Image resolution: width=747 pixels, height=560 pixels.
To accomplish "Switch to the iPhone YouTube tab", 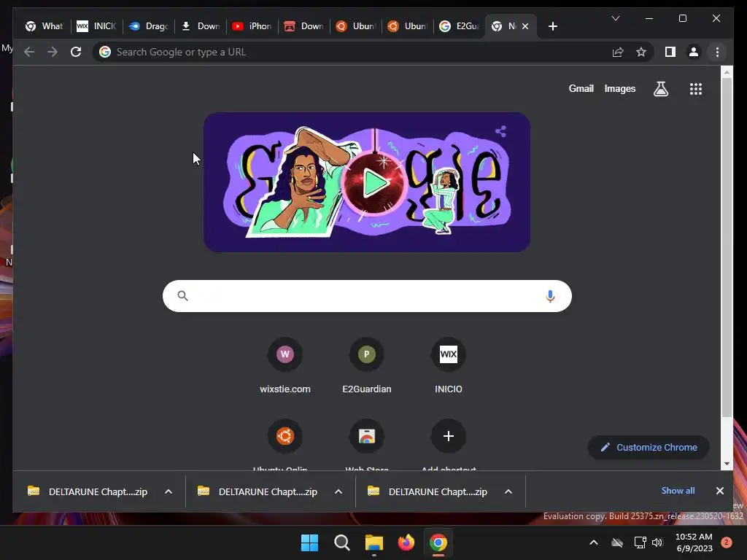I will [252, 26].
